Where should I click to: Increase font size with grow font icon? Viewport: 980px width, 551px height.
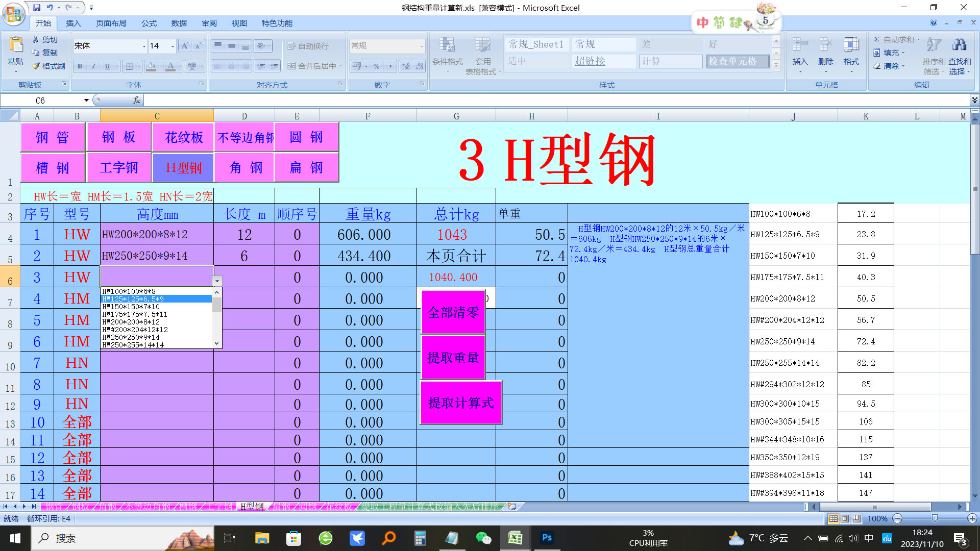185,46
